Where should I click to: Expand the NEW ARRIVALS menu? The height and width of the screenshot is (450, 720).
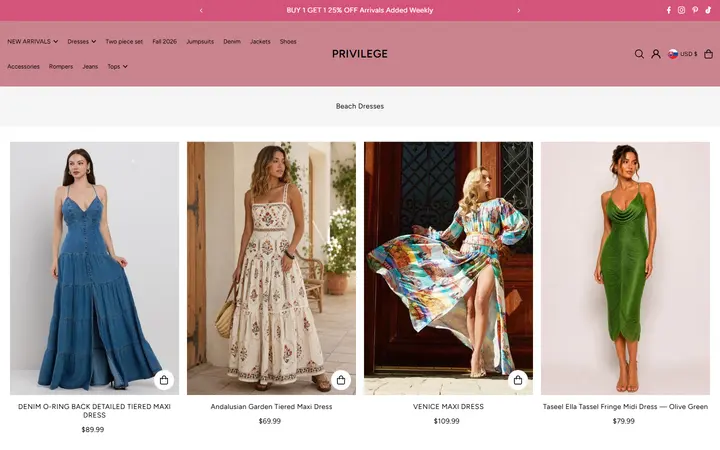(x=33, y=41)
